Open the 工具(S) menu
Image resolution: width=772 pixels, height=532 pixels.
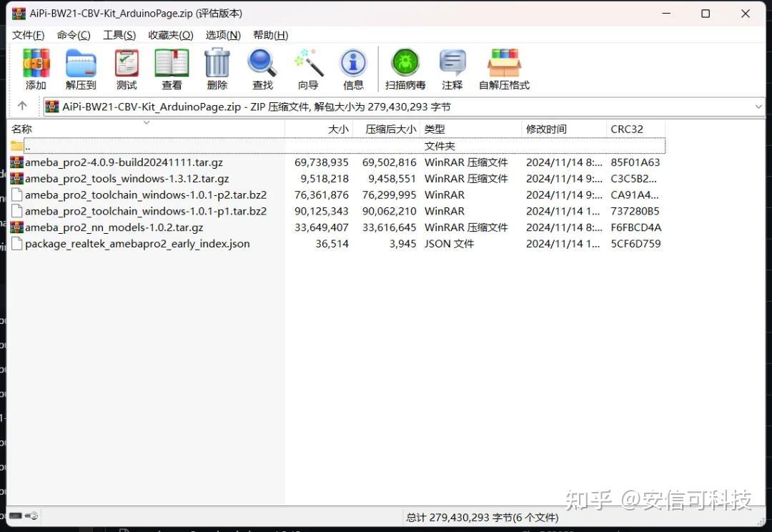pos(119,35)
